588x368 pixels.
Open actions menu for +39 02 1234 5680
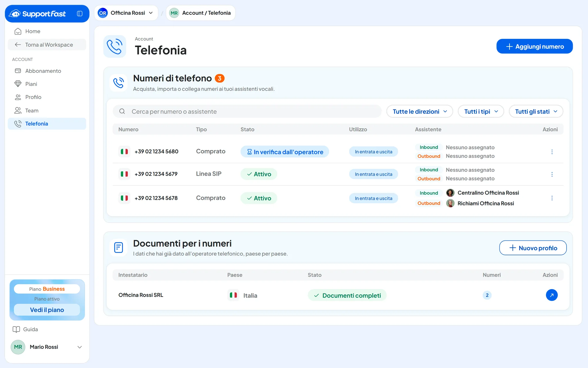(552, 152)
